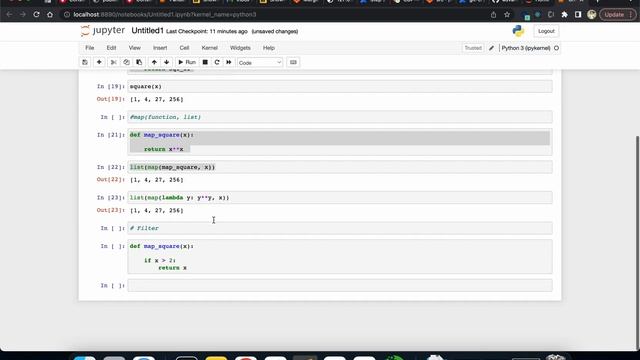
Task: Select the def map_square(x) return x**x cell
Action: (340, 142)
